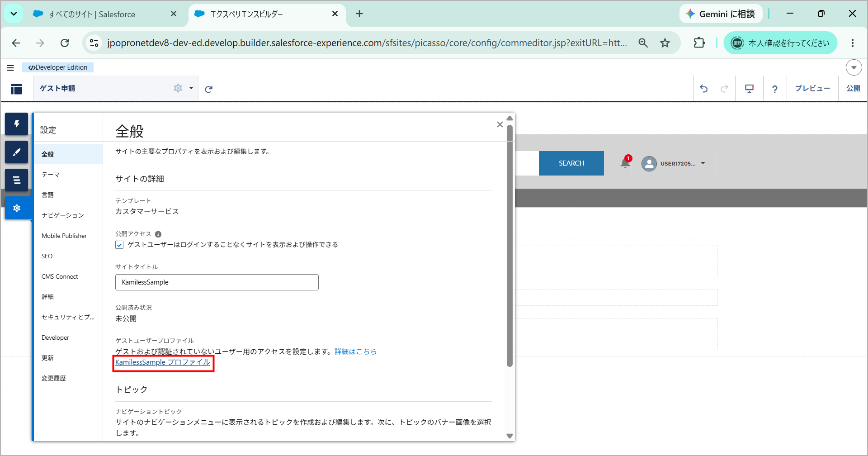Viewport: 868px width, 456px height.
Task: Expand the top-right circled dropdown arrow
Action: click(854, 67)
